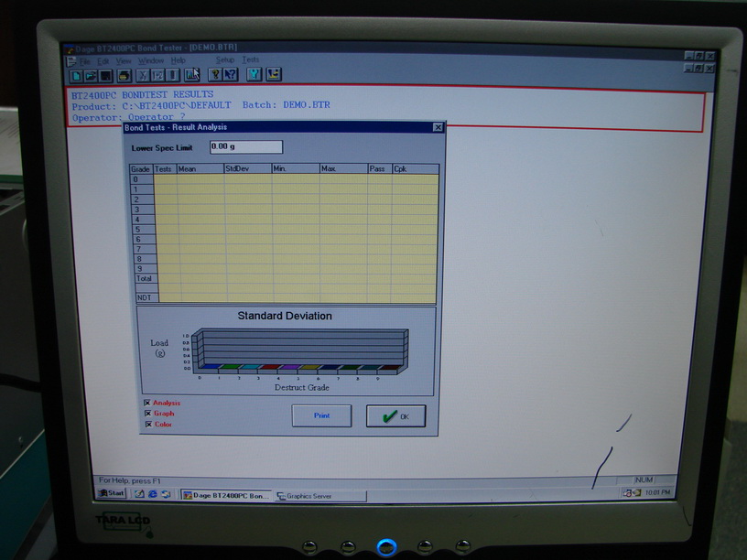
Task: Open the Windows Start menu
Action: coord(112,493)
